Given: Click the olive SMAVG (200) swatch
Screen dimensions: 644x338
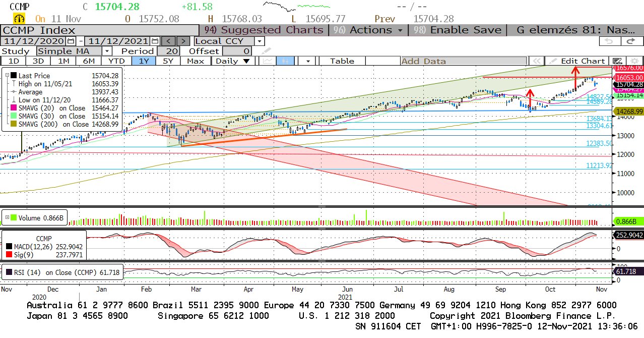Looking at the screenshot, I should click(x=14, y=124).
